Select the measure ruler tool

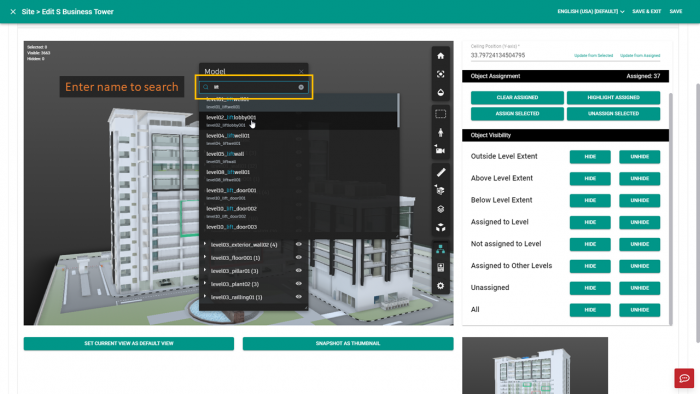tap(440, 172)
